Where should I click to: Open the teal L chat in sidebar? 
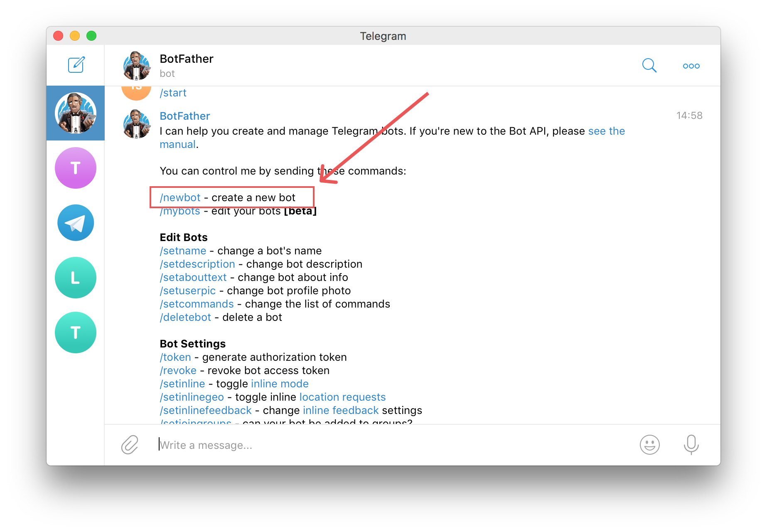click(76, 278)
